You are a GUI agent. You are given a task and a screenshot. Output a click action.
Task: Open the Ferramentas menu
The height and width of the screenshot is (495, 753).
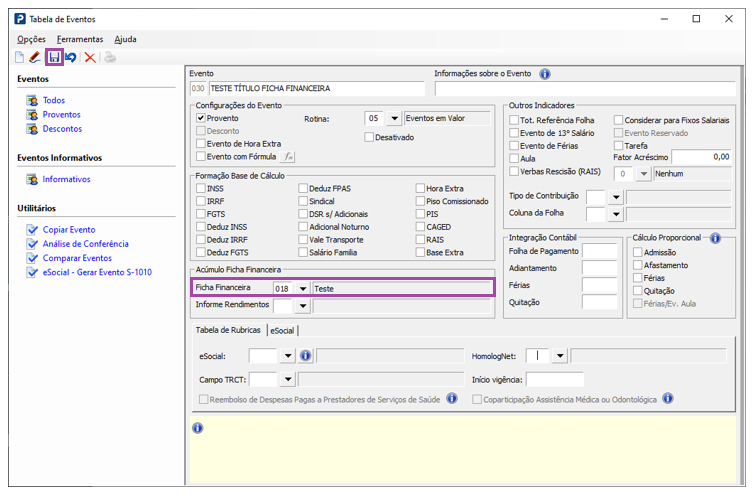pyautogui.click(x=79, y=39)
